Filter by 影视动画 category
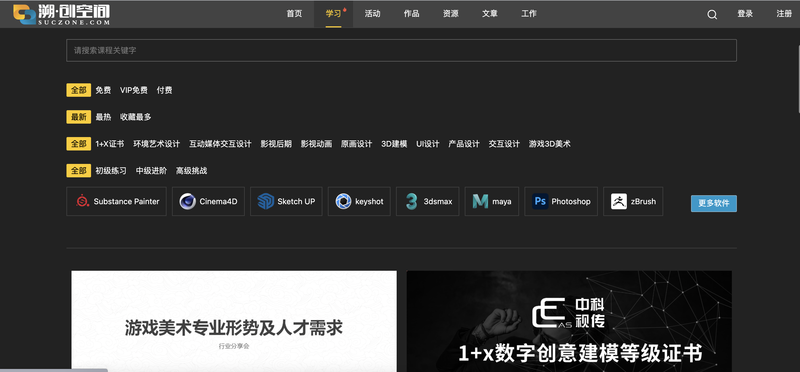800x372 pixels. pyautogui.click(x=316, y=144)
